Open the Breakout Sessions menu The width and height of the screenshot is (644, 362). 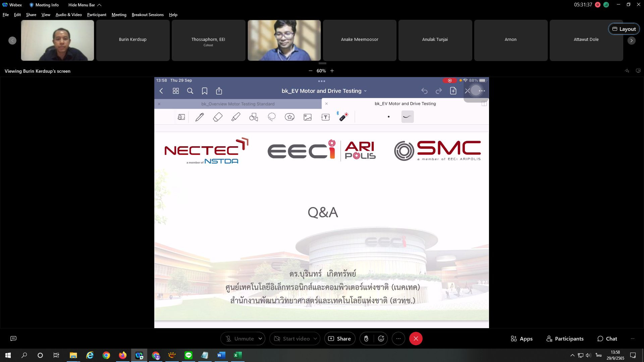point(148,15)
